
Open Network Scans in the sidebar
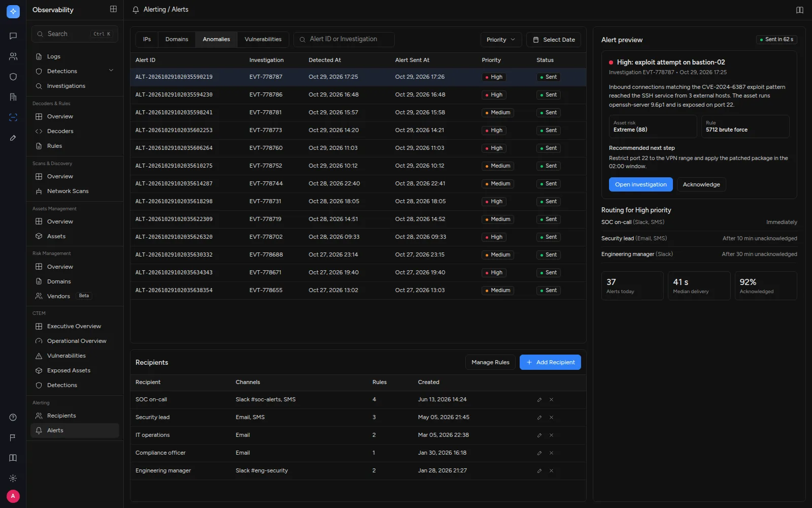75,191
